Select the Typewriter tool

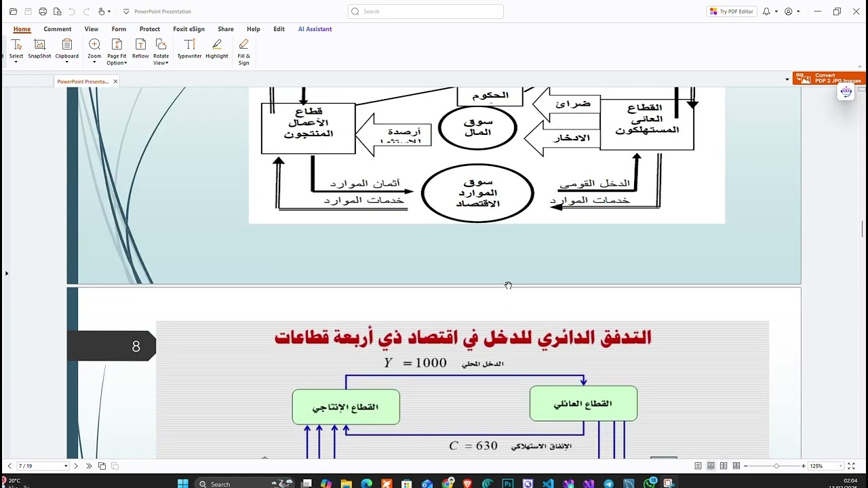189,49
